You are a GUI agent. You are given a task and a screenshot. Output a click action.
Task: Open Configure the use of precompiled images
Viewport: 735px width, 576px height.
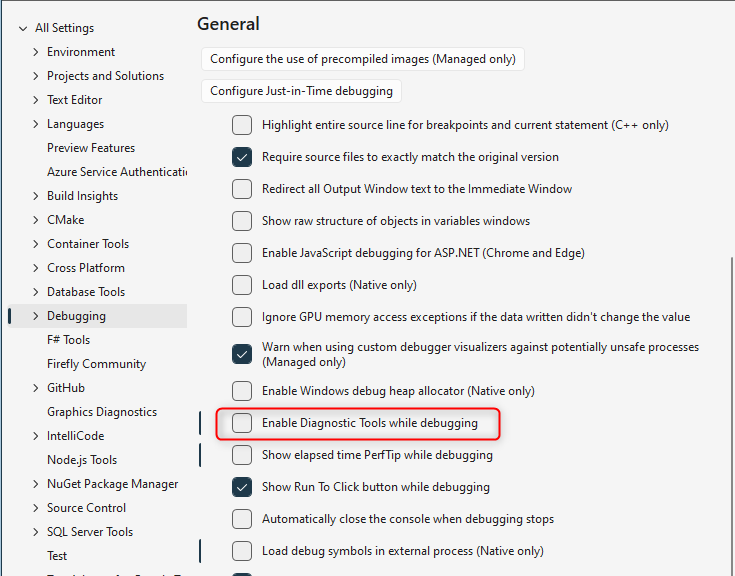pyautogui.click(x=363, y=59)
